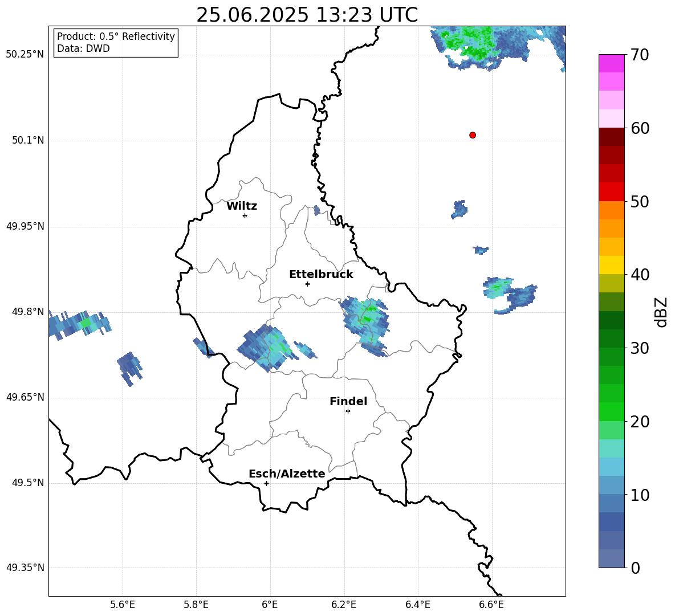Click the 0 tick label on colorbar
675x616 pixels.
(635, 568)
